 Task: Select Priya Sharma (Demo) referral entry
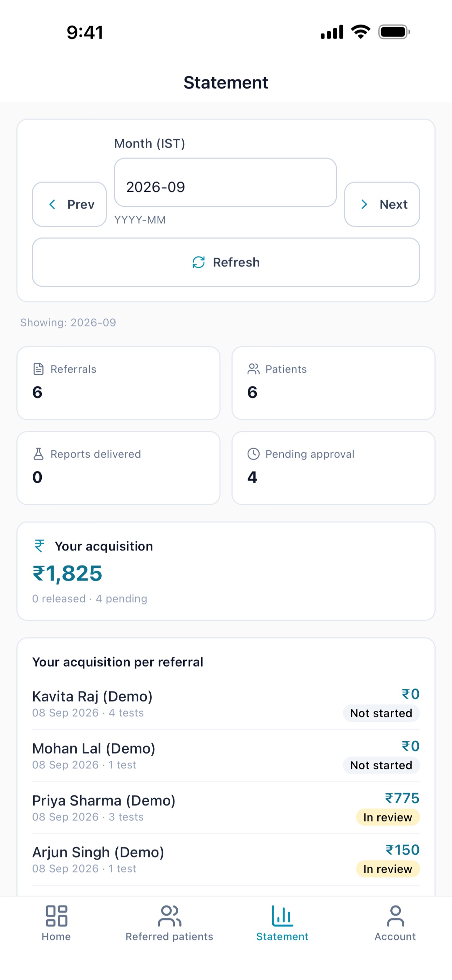(x=226, y=808)
